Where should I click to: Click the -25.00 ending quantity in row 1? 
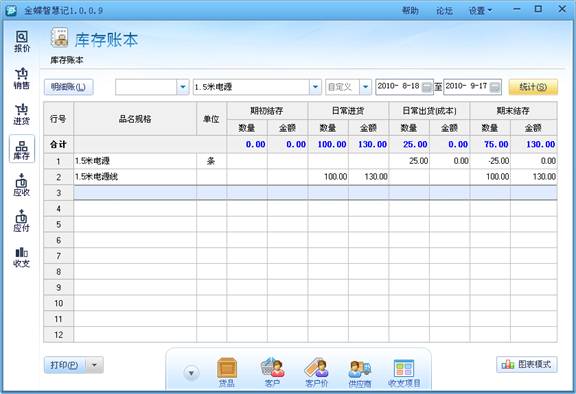tap(498, 161)
